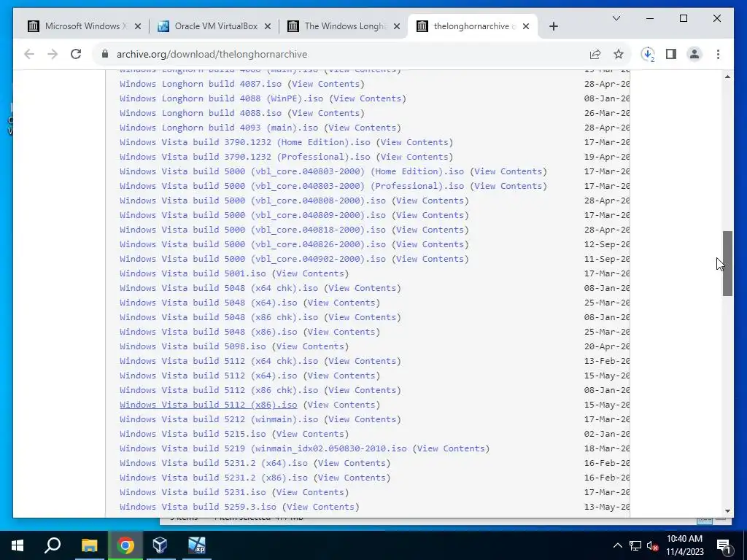Download Windows Vista build 5001.iso

point(193,273)
